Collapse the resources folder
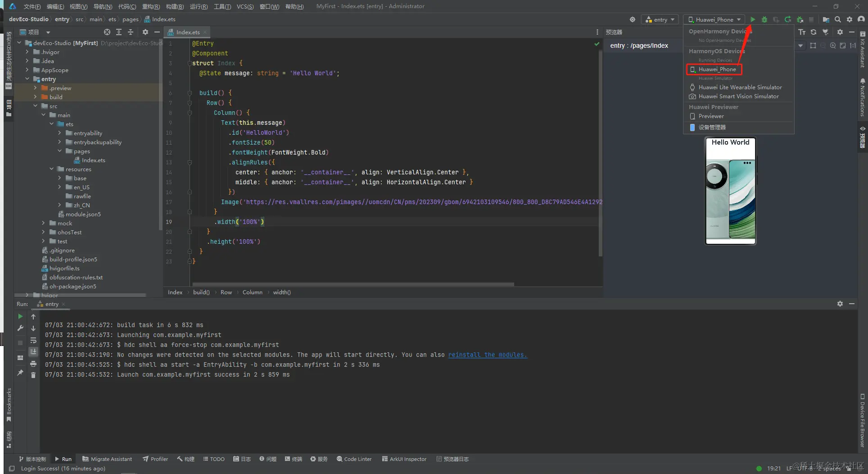This screenshot has height=474, width=868. [x=51, y=169]
